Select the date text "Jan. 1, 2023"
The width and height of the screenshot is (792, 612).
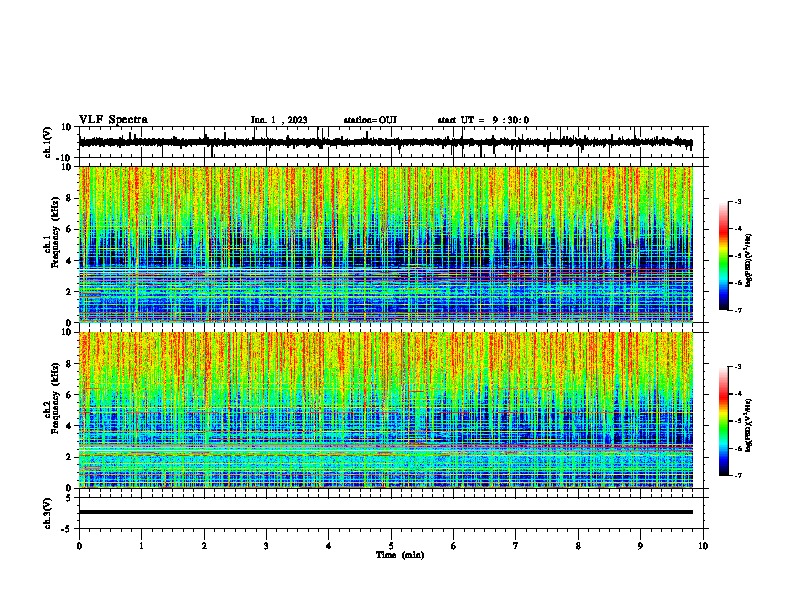tap(279, 120)
